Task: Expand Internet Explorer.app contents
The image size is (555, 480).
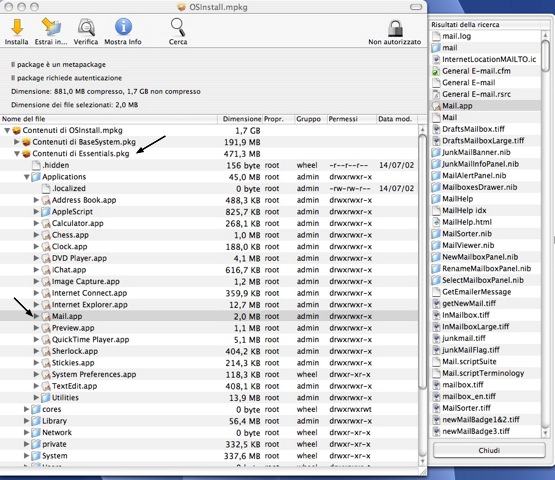Action: coord(36,304)
